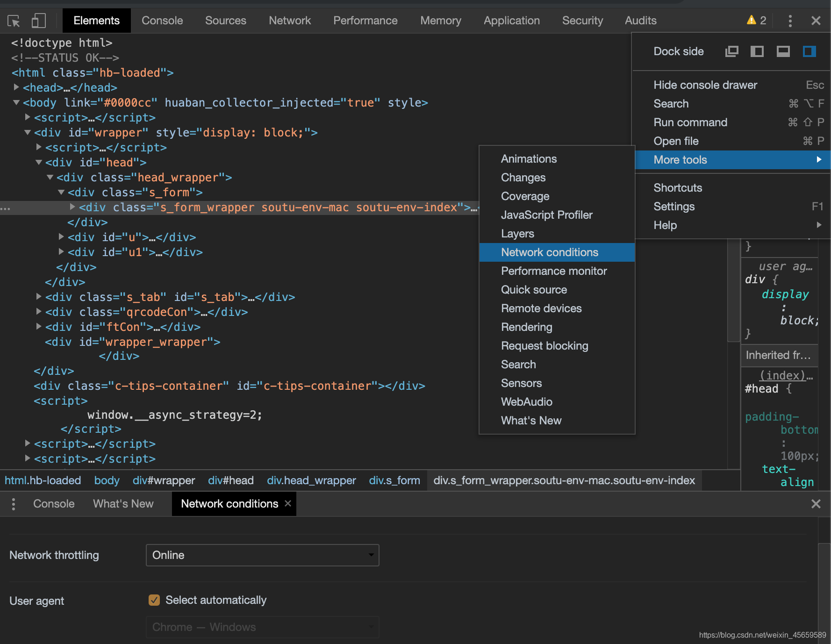Close the Network conditions drawer tab
This screenshot has width=831, height=644.
pos(288,503)
